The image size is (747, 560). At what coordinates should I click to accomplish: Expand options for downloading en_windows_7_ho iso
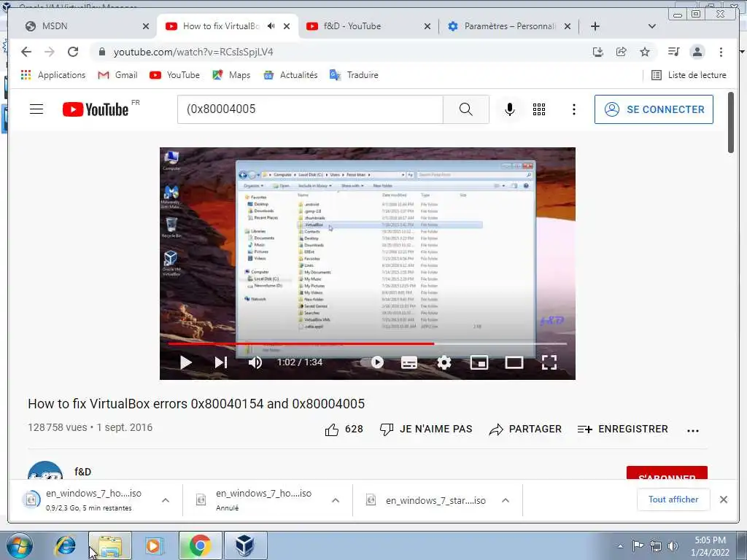(166, 500)
